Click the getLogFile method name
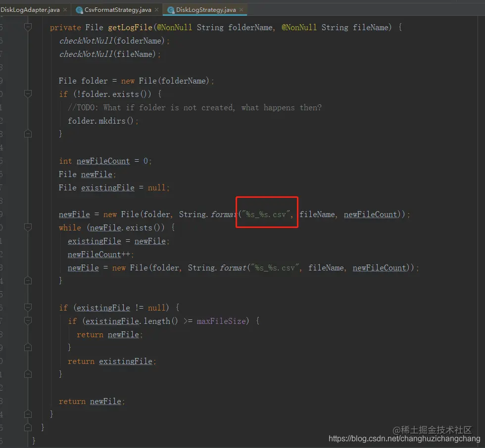This screenshot has width=485, height=448. pyautogui.click(x=130, y=28)
